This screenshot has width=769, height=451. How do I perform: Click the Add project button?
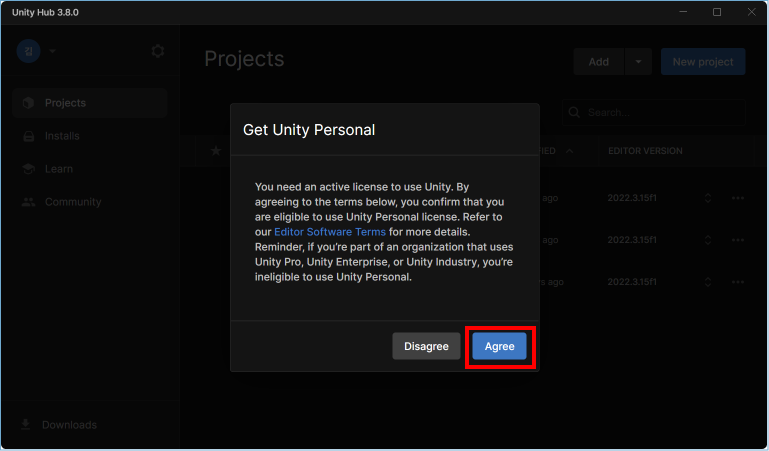pyautogui.click(x=599, y=62)
